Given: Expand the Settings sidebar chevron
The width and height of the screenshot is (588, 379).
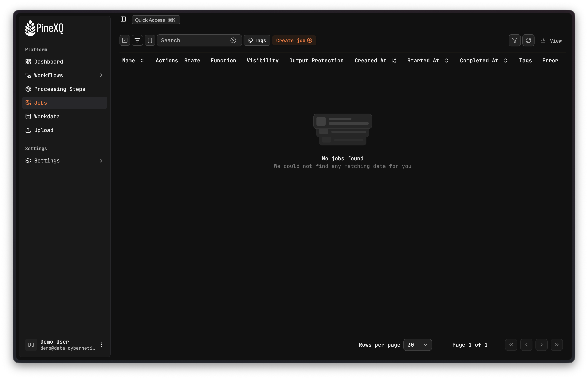Looking at the screenshot, I should (x=101, y=160).
